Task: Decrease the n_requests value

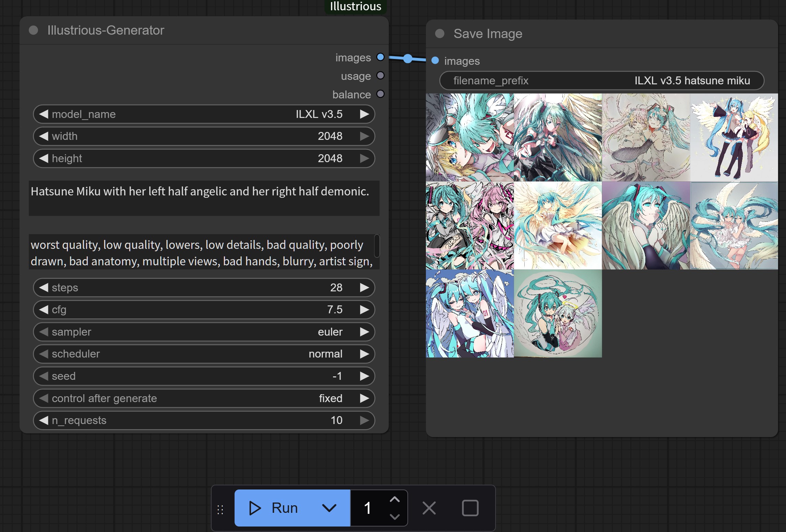Action: 44,420
